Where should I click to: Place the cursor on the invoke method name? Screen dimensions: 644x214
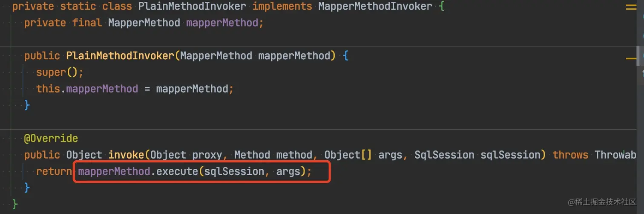pyautogui.click(x=126, y=155)
